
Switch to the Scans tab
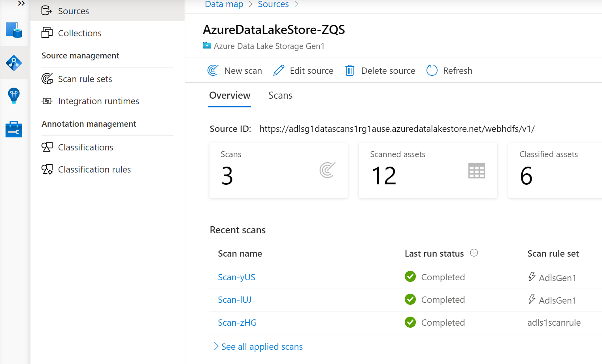[x=280, y=96]
